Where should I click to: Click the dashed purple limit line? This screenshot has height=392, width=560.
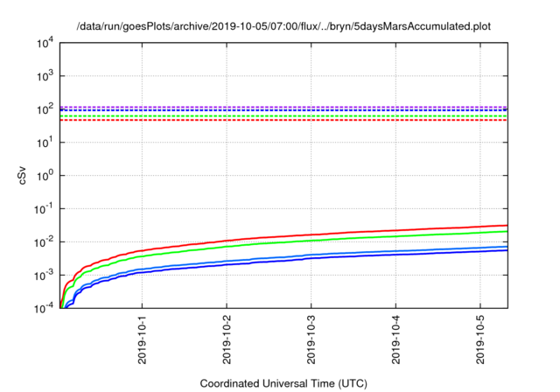(283, 107)
